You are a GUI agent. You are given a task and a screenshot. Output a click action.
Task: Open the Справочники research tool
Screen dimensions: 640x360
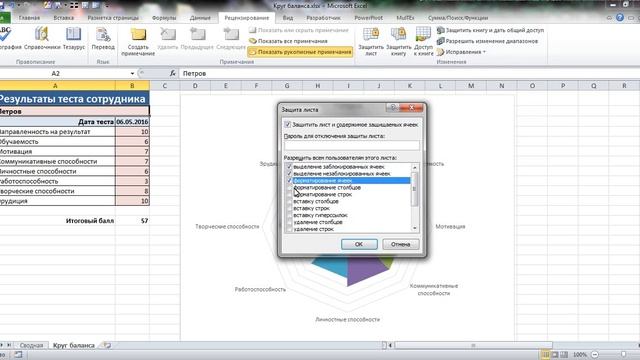pos(42,39)
